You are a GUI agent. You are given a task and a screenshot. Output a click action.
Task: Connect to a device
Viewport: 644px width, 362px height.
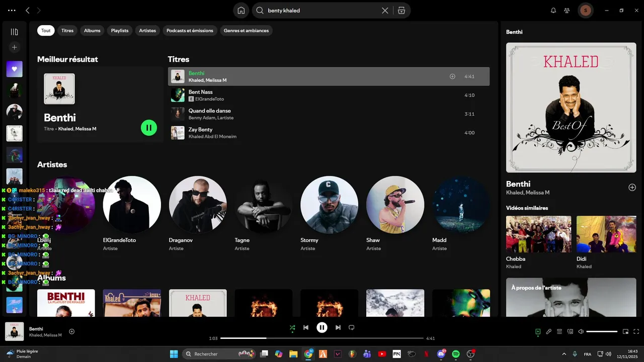tap(570, 331)
